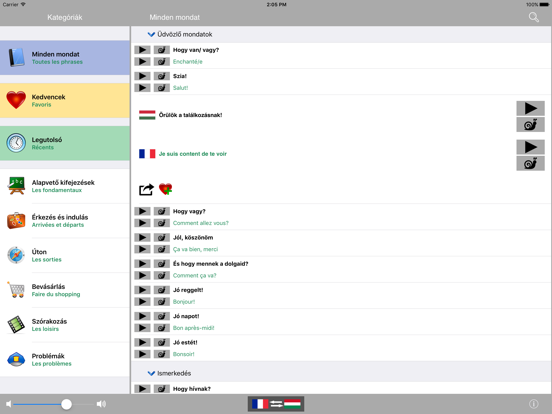The image size is (552, 414).
Task: Collapse the 'Üdvözlő mondatok' section
Action: (x=151, y=34)
